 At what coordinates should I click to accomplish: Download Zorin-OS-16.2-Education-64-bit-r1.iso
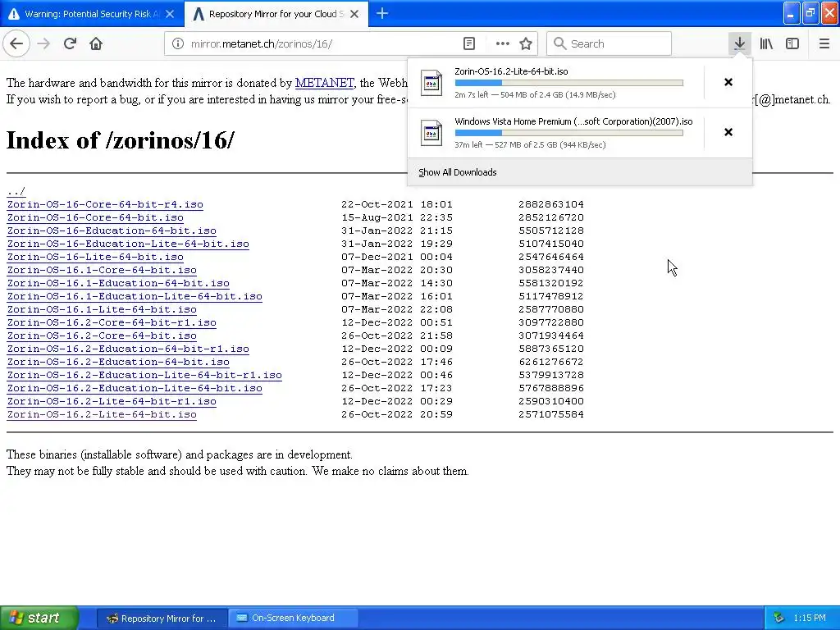pyautogui.click(x=128, y=349)
